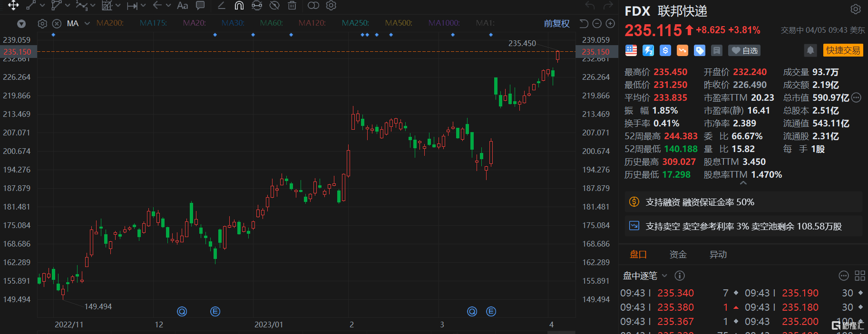
Task: Open MA indicator settings gear
Action: pyautogui.click(x=42, y=24)
